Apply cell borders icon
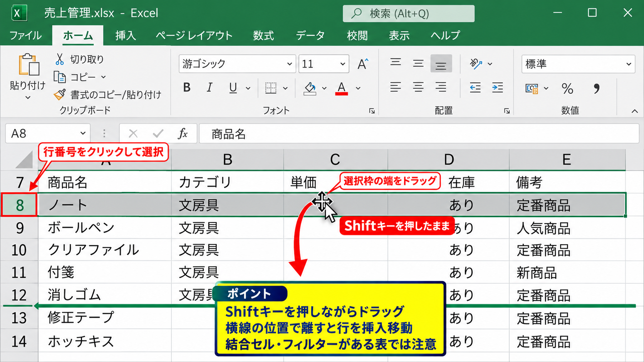 (271, 88)
